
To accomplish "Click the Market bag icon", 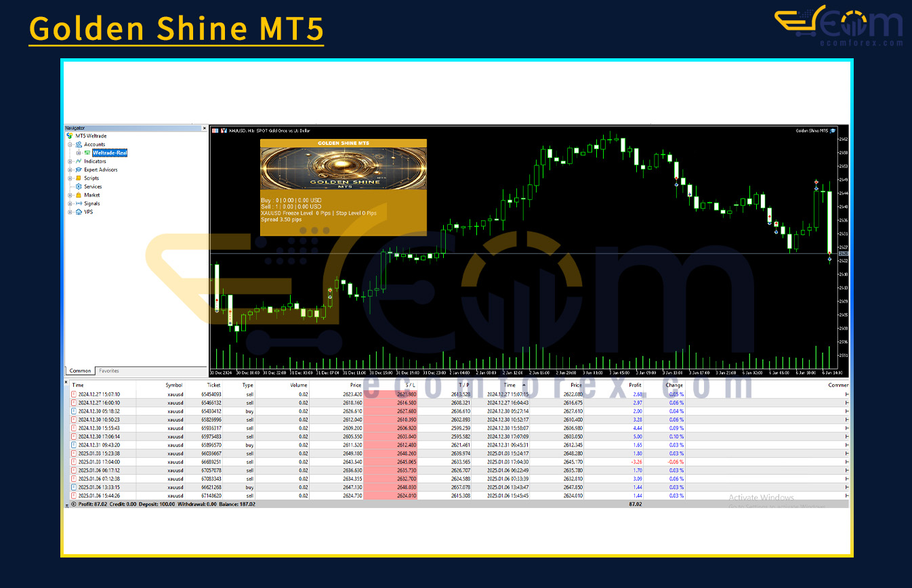I will pyautogui.click(x=79, y=195).
